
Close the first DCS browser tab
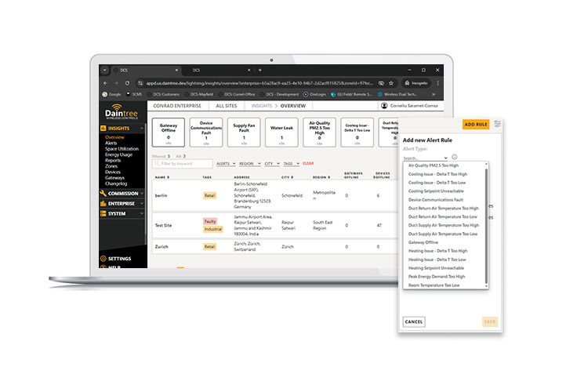coord(176,70)
